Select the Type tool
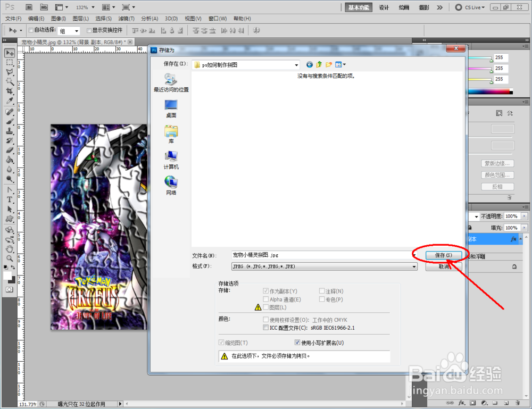Image resolution: width=532 pixels, height=409 pixels. [10, 199]
